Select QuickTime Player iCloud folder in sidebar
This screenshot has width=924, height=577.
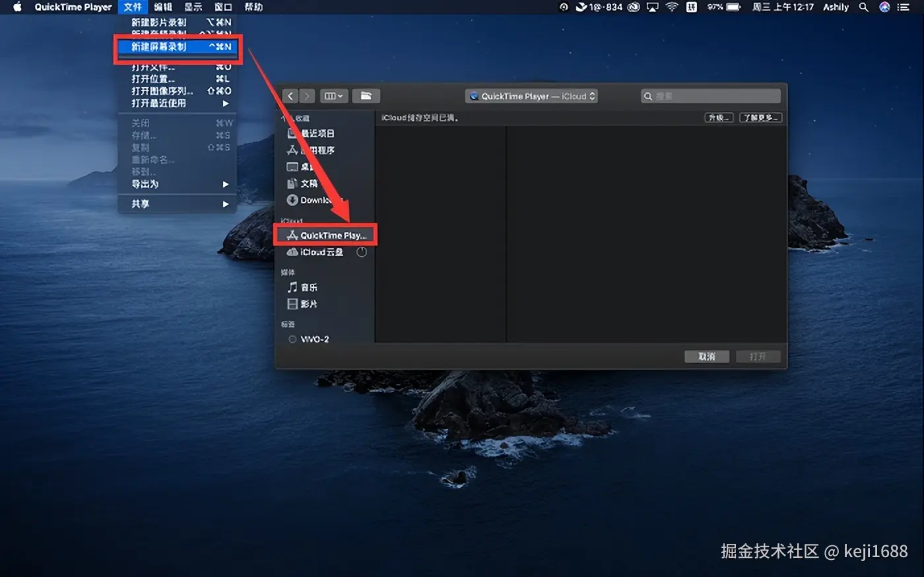[x=325, y=235]
